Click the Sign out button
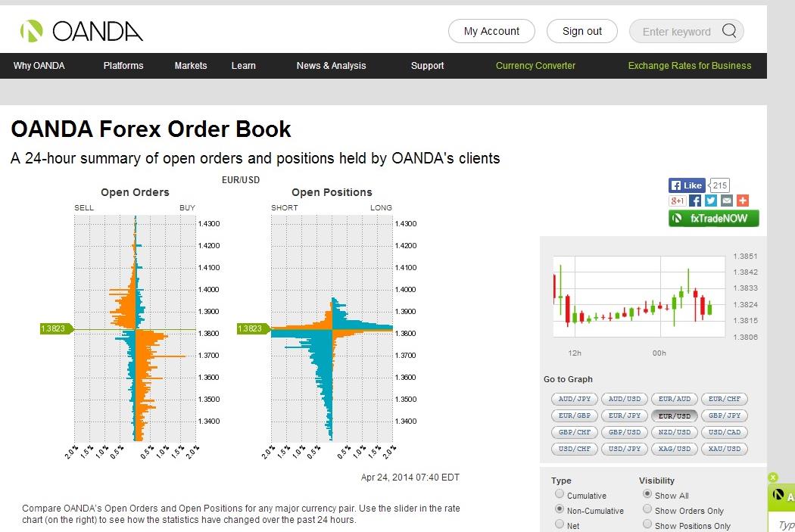This screenshot has width=795, height=532. (582, 31)
